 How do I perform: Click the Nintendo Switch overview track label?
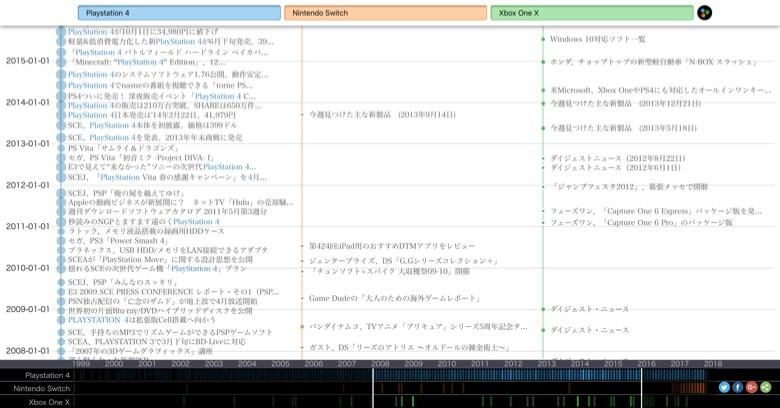(42, 389)
